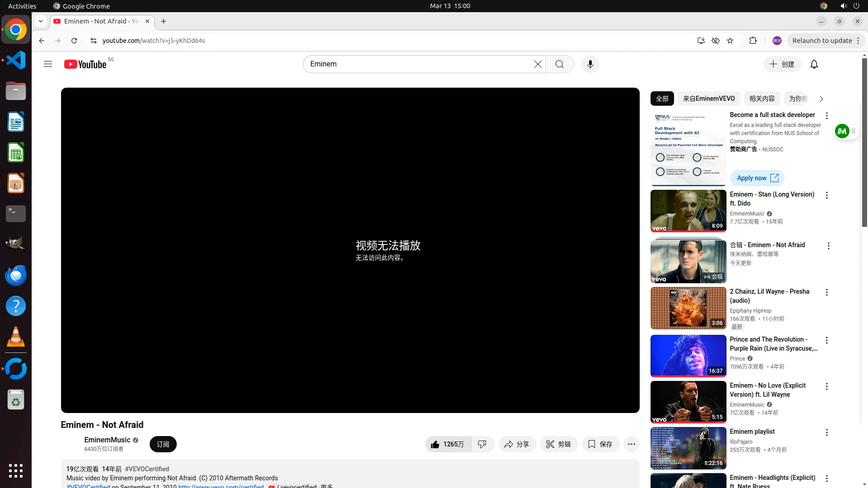Click the Apply now ad button

(x=757, y=178)
